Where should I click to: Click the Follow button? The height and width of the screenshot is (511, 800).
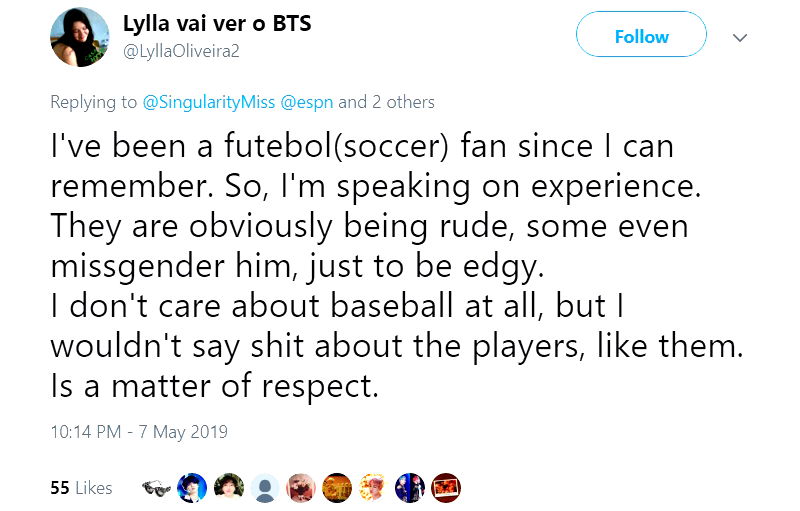click(x=641, y=37)
